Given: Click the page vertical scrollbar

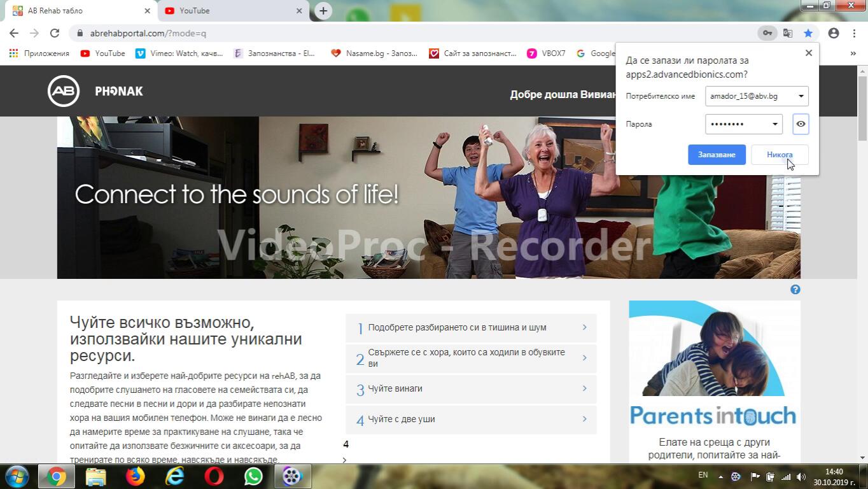Looking at the screenshot, I should (862, 255).
